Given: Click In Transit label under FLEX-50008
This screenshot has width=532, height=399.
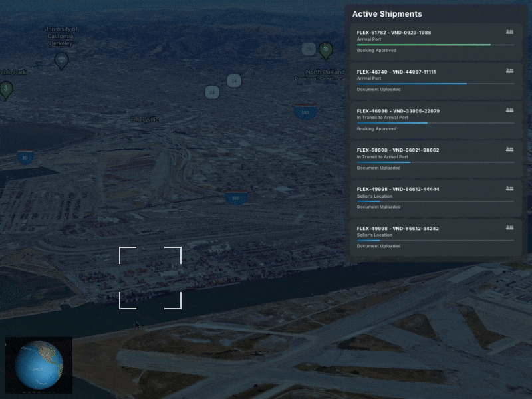Looking at the screenshot, I should [382, 157].
